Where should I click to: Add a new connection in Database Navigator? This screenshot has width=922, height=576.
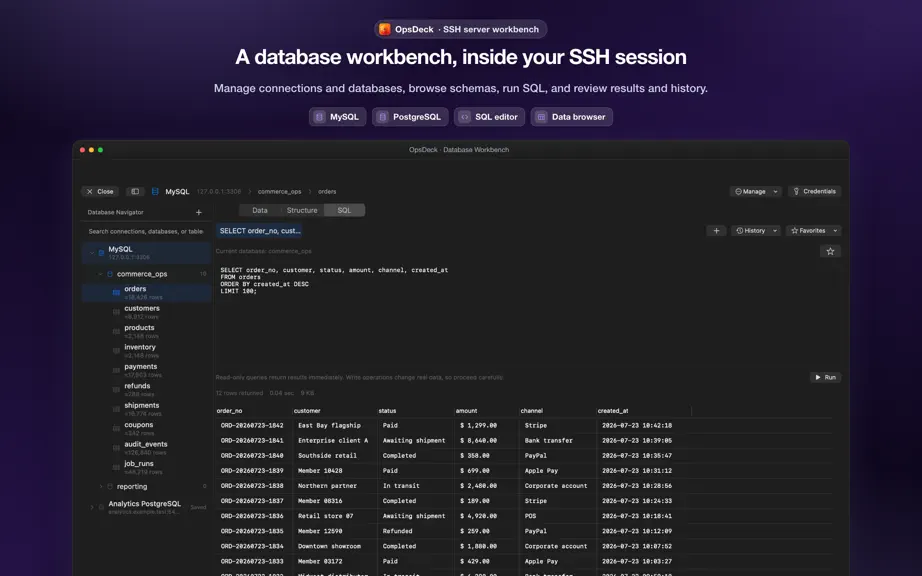coord(199,212)
